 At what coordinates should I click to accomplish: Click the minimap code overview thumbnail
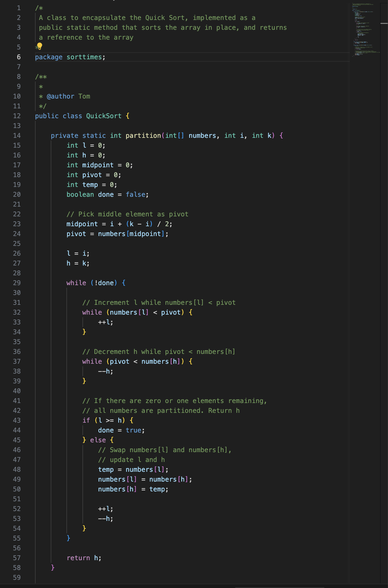click(366, 29)
